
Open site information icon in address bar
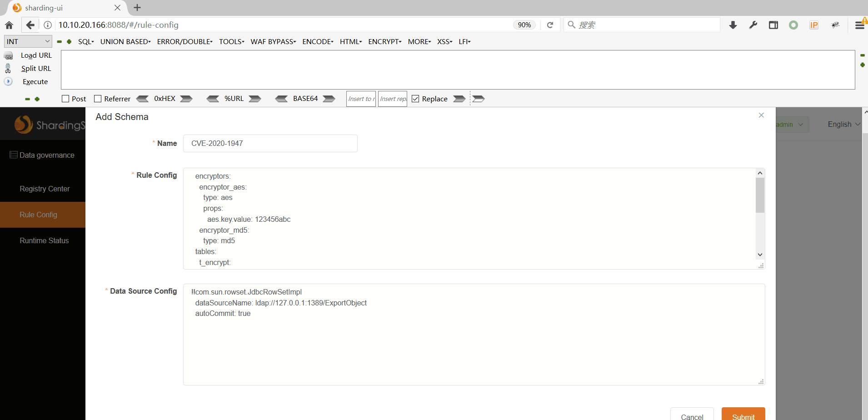[x=48, y=25]
